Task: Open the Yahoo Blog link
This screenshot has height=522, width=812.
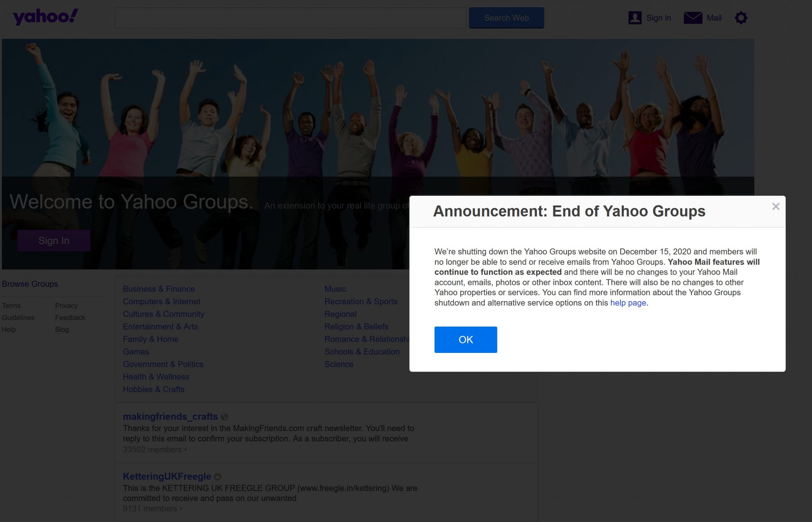Action: click(x=62, y=329)
